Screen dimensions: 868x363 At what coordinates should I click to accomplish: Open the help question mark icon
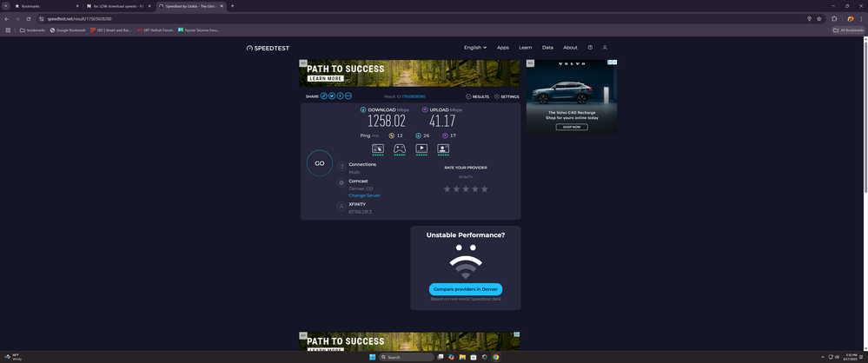point(590,48)
